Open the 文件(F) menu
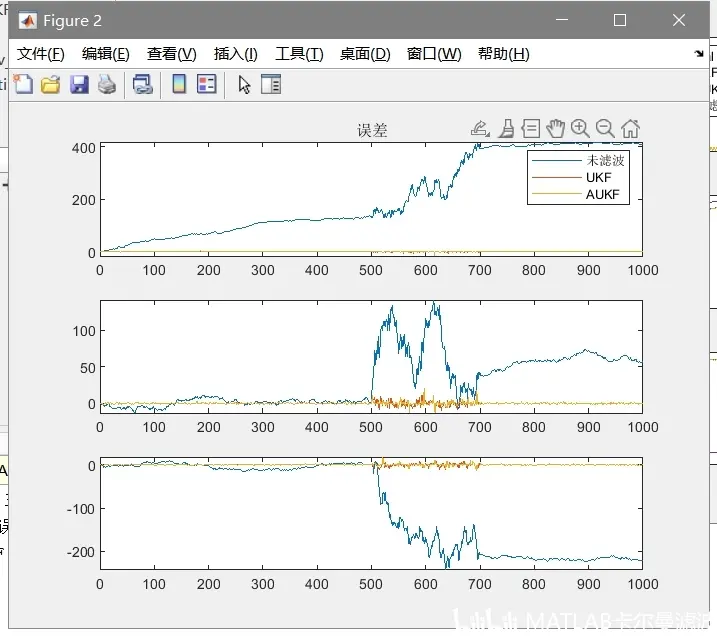 pos(41,54)
